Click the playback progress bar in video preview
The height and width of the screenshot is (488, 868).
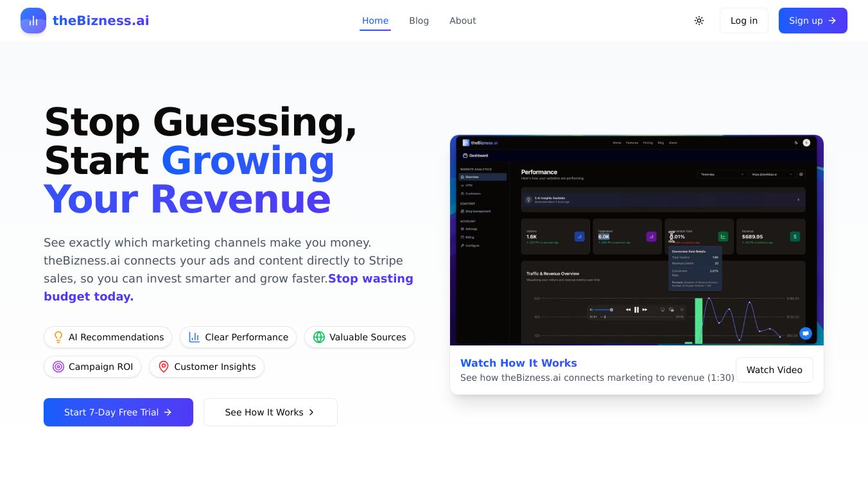point(637,317)
